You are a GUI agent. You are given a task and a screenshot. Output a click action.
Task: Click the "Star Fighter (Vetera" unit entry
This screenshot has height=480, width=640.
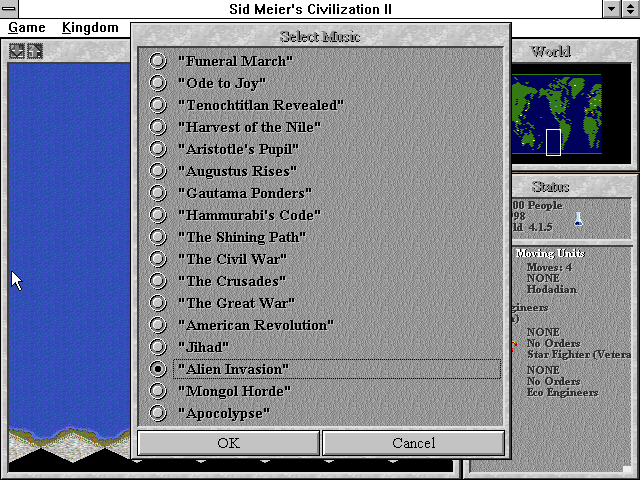(579, 355)
